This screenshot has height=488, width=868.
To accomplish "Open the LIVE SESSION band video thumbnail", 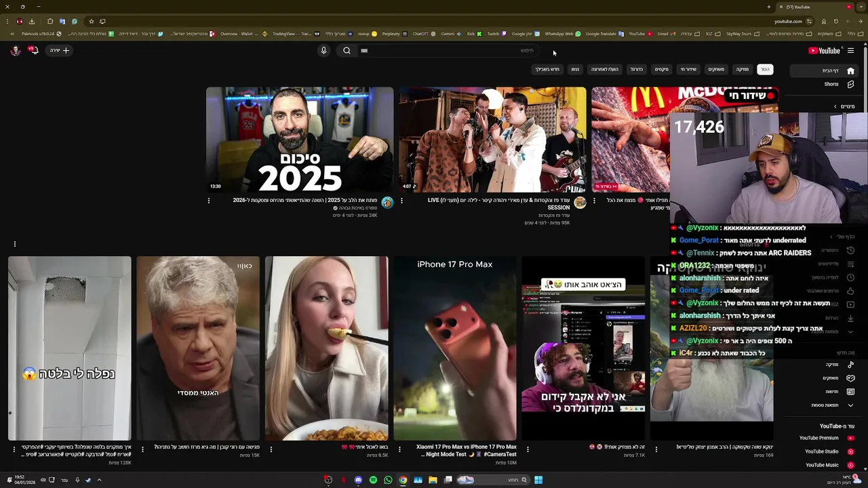I will pos(492,140).
